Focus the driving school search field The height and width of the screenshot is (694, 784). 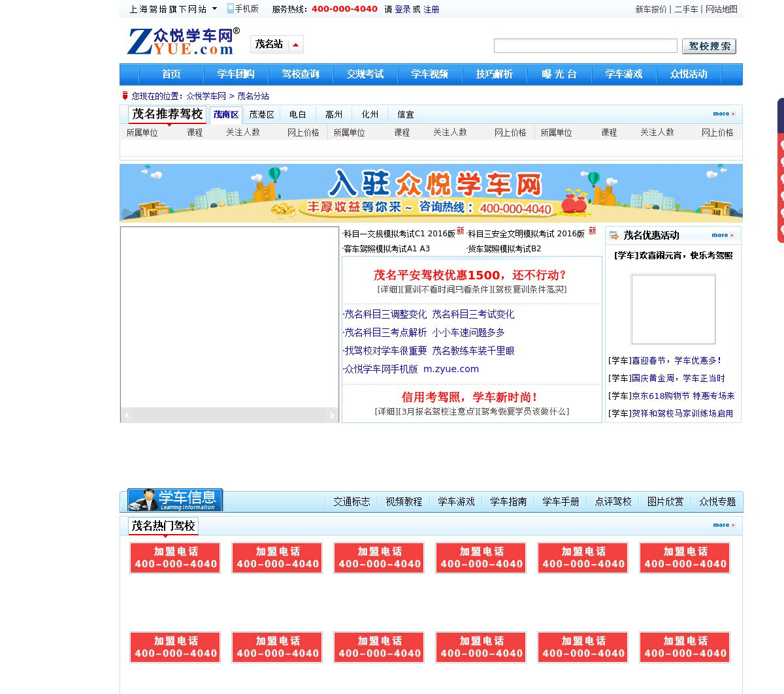(585, 46)
